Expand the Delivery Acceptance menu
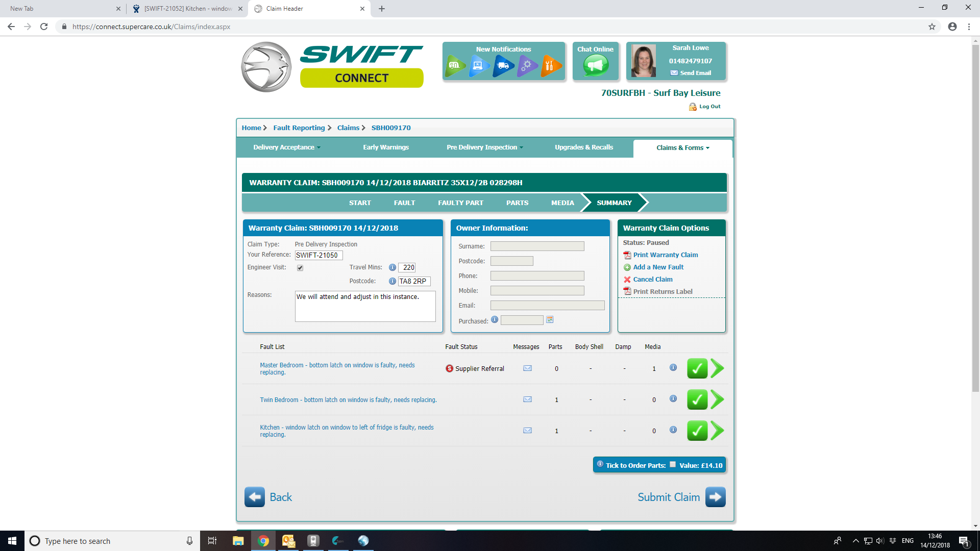Screen dimensions: 980x551 click(286, 147)
